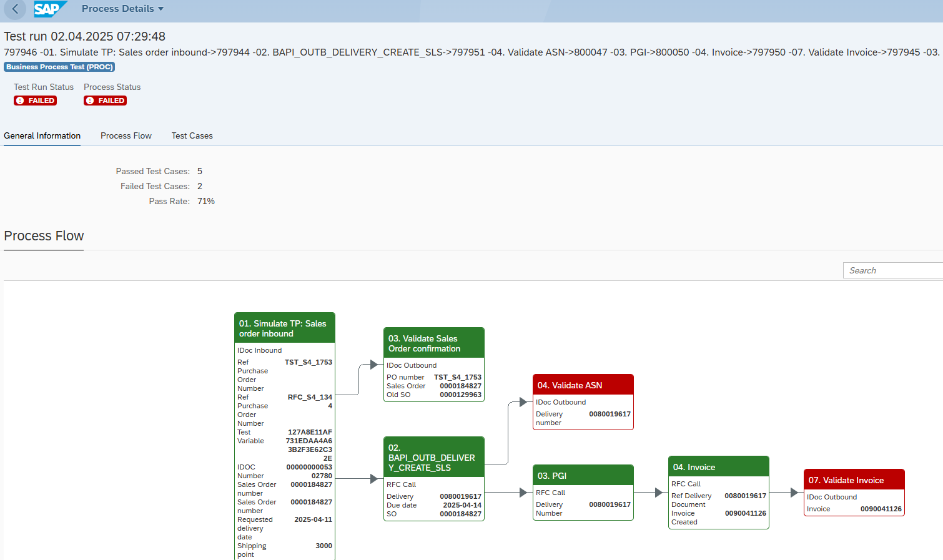Click the Test Run Status FAILED badge
The width and height of the screenshot is (943, 560).
pyautogui.click(x=36, y=101)
